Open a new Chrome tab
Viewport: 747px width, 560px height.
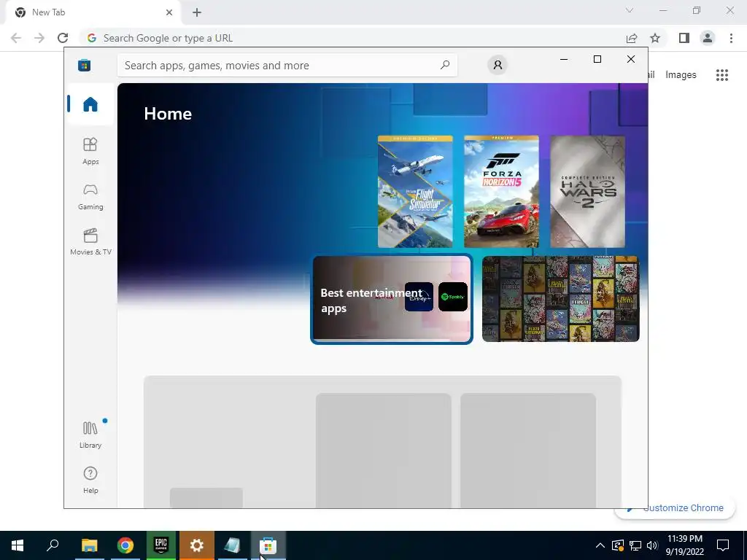pos(197,12)
